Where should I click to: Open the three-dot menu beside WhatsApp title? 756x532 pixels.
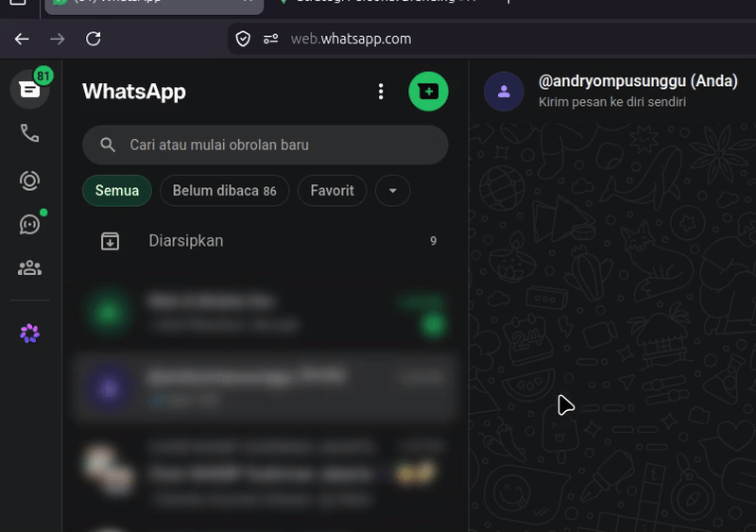coord(381,91)
